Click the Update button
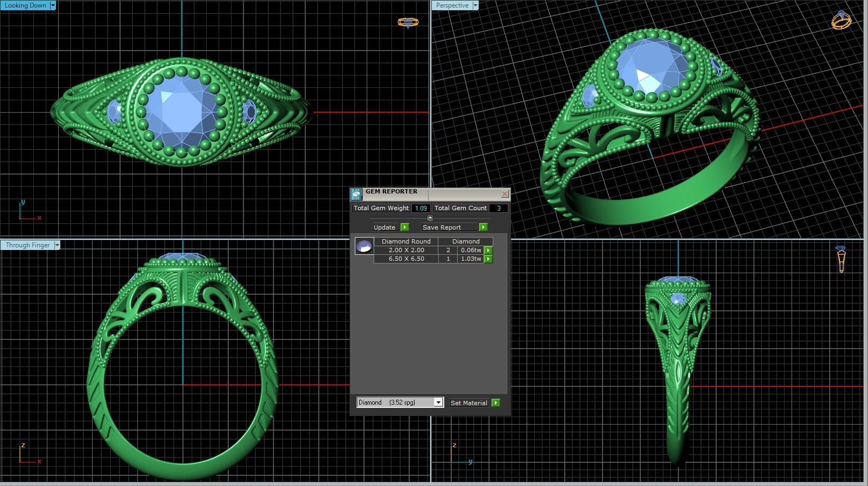The image size is (868, 486). [x=386, y=227]
